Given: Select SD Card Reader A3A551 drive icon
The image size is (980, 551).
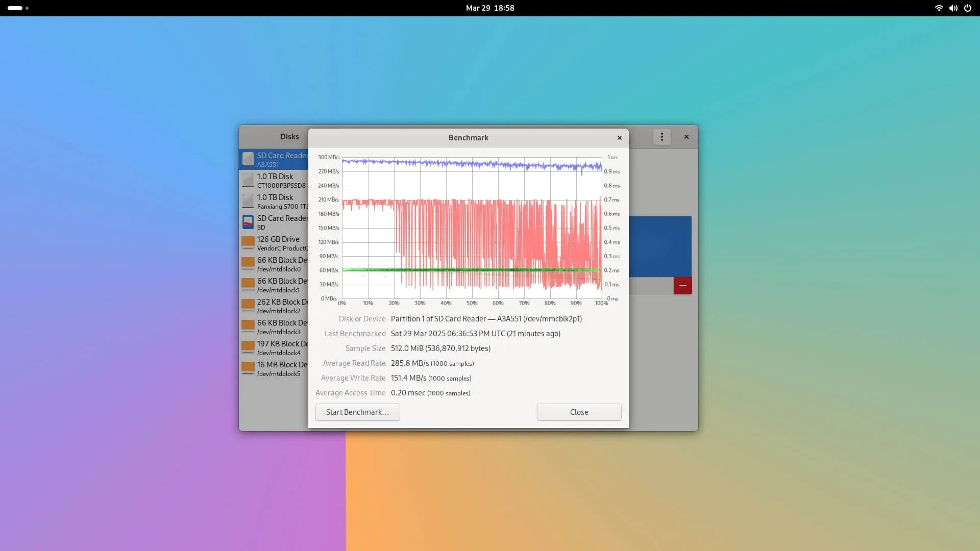Looking at the screenshot, I should [248, 159].
